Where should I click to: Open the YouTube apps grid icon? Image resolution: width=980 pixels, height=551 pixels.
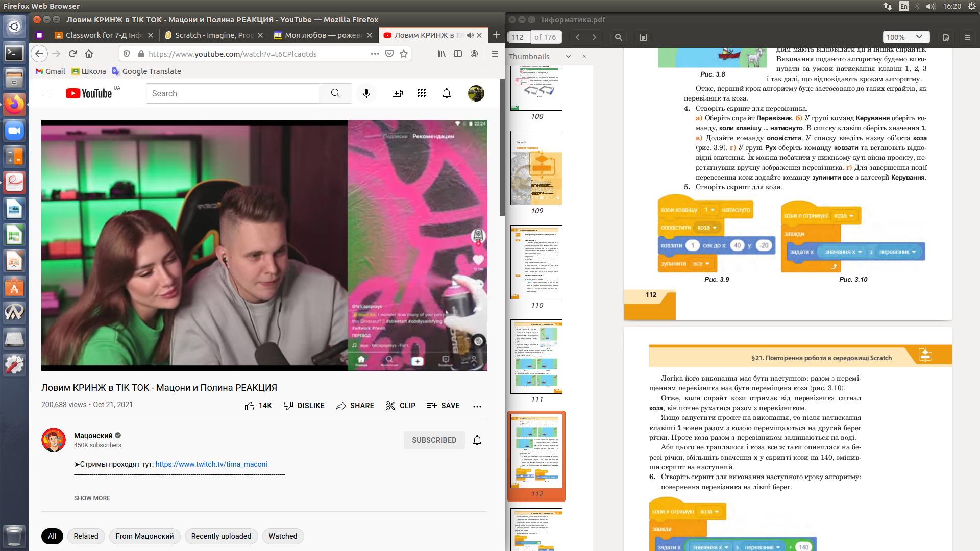pyautogui.click(x=422, y=93)
